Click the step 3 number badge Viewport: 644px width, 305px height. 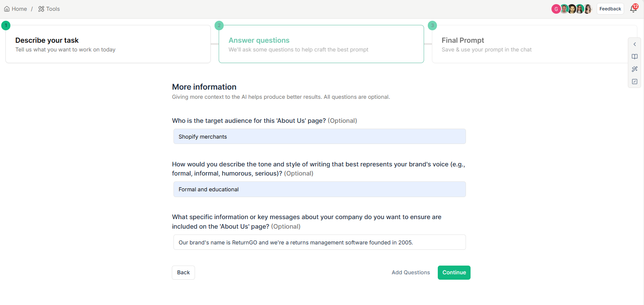coord(432,26)
